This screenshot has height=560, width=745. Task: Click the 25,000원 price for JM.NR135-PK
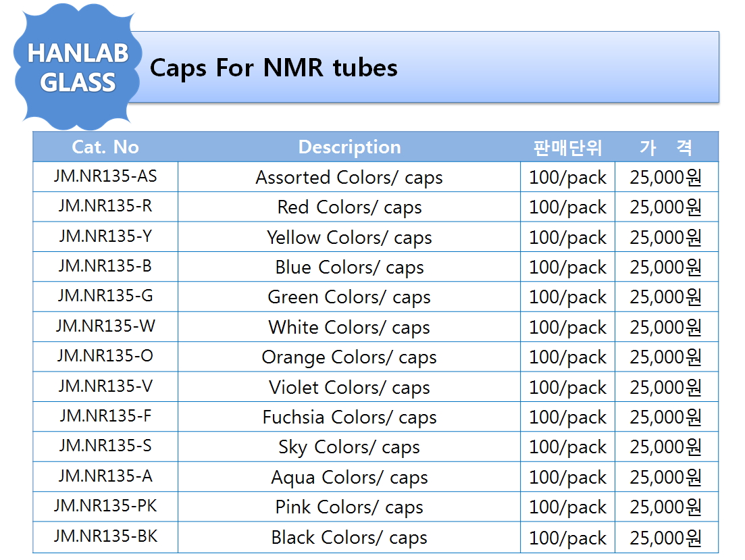click(666, 507)
